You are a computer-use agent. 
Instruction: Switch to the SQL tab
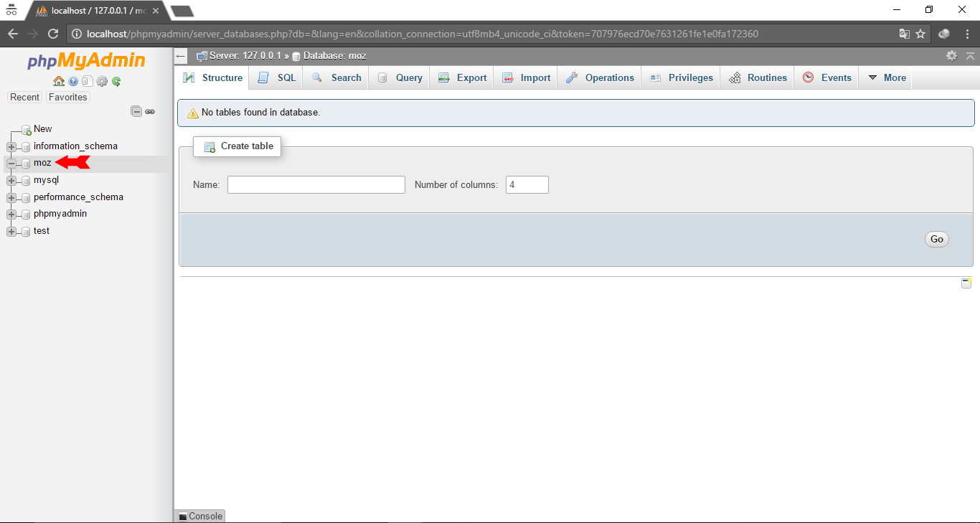tap(276, 77)
